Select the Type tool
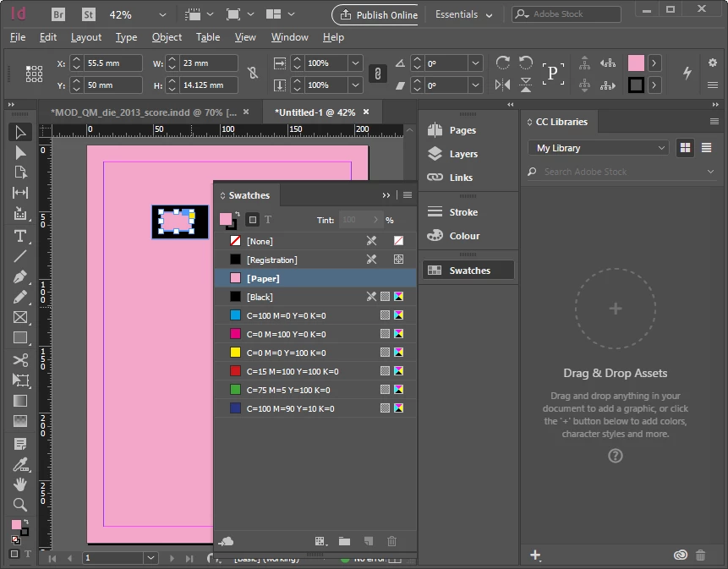The width and height of the screenshot is (728, 569). click(20, 236)
